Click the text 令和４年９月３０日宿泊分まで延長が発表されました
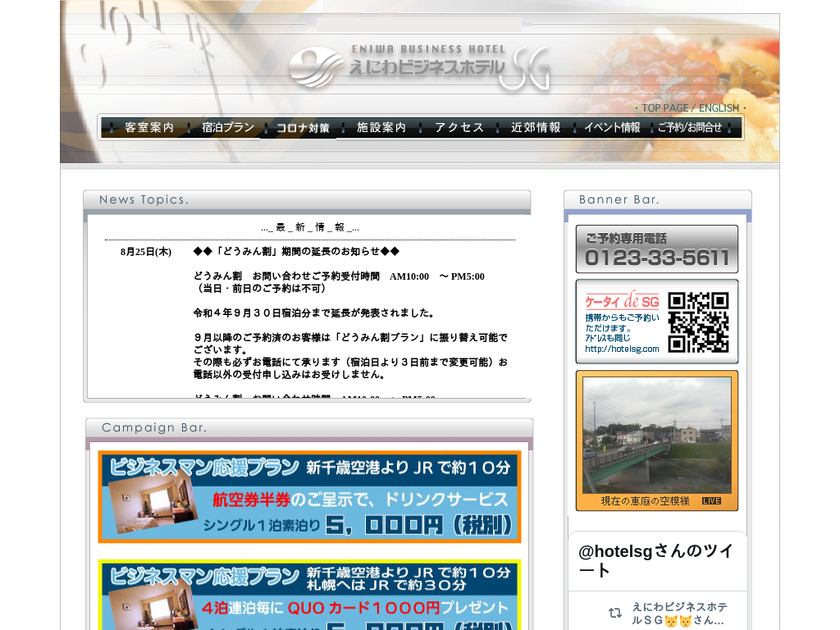 point(313,313)
